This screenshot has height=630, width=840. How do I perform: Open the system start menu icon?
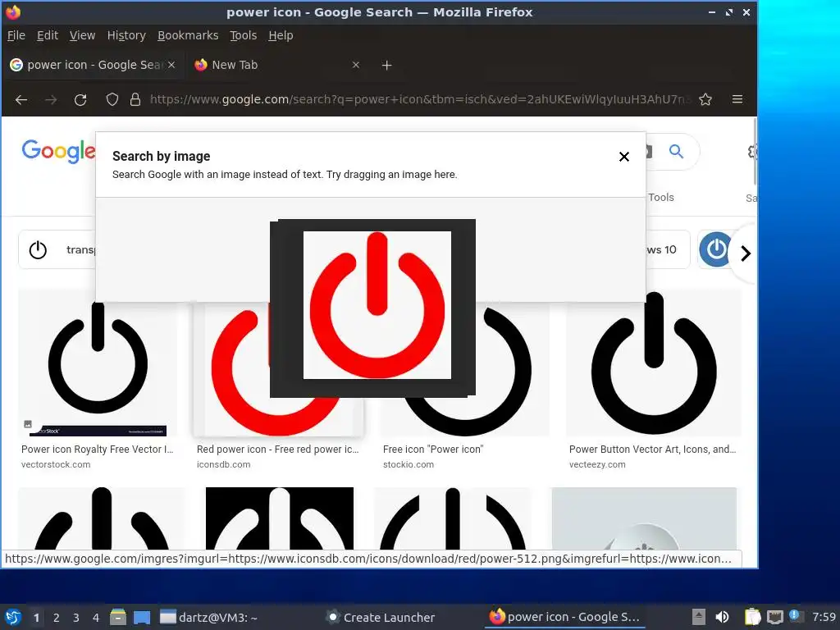pyautogui.click(x=13, y=617)
